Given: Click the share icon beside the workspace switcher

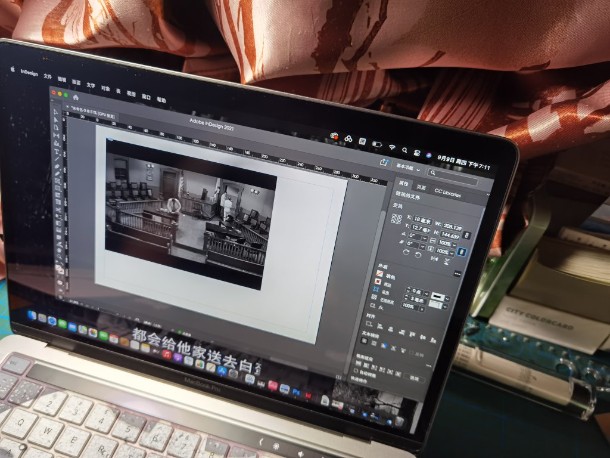Looking at the screenshot, I should pyautogui.click(x=383, y=160).
